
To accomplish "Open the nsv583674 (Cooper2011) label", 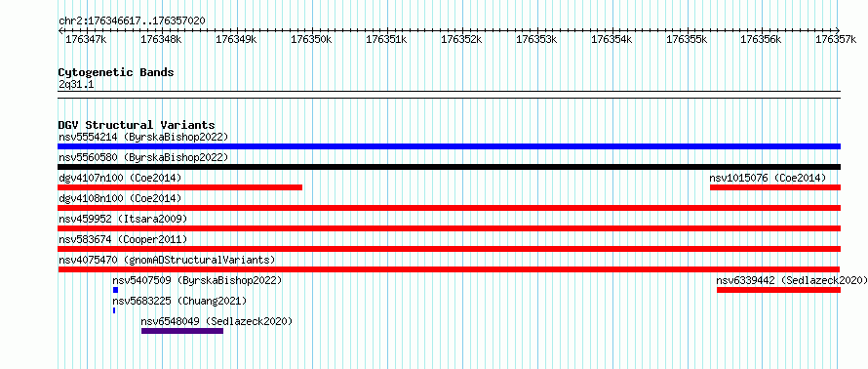I will click(x=123, y=239).
